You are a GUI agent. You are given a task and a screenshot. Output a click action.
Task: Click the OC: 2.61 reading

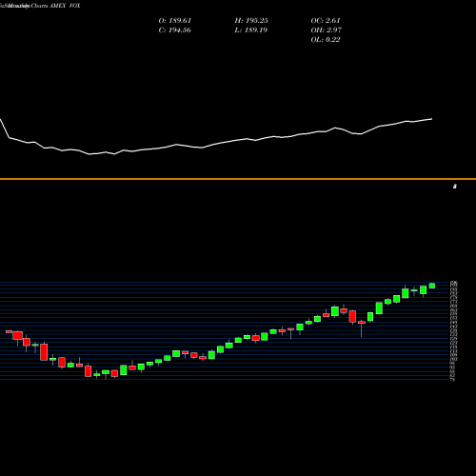[x=326, y=21]
